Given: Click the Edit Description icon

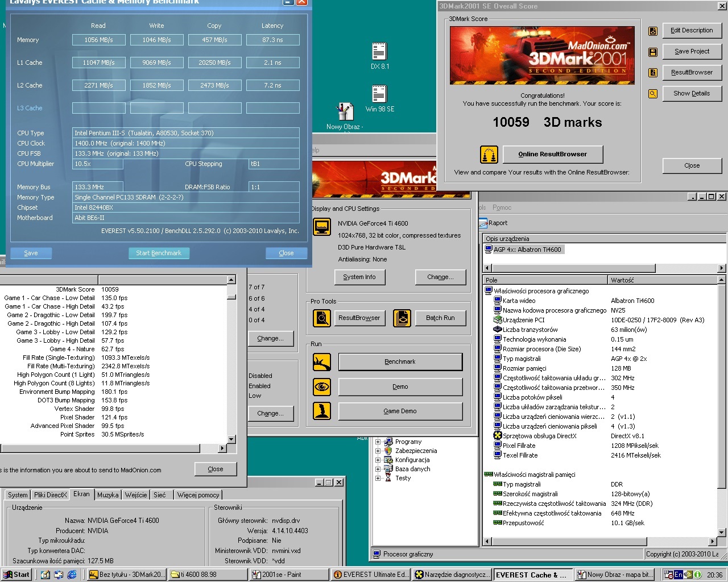Looking at the screenshot, I should 653,31.
